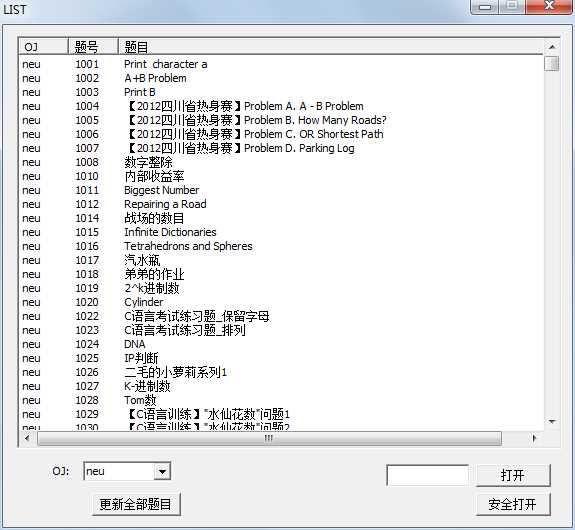This screenshot has width=575, height=530.
Task: Select Problem D. Parking Log row
Action: coord(281,148)
